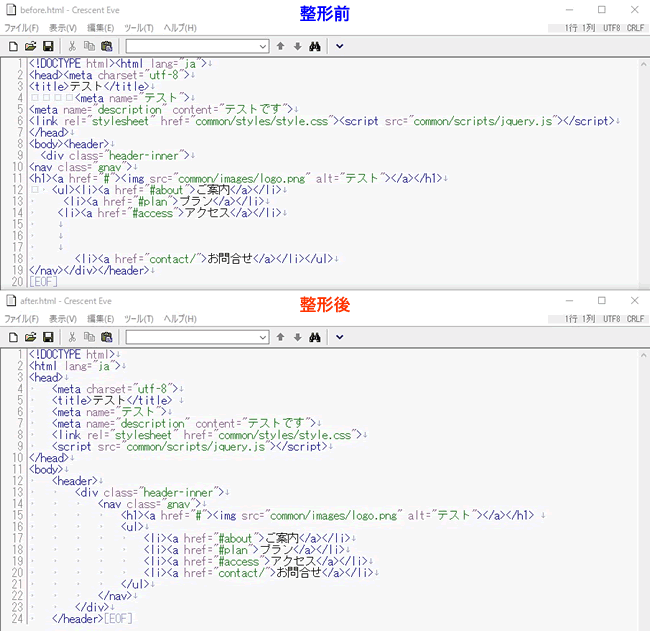Click <title> line in before.html editor
Image resolution: width=650 pixels, height=631 pixels.
pos(89,87)
